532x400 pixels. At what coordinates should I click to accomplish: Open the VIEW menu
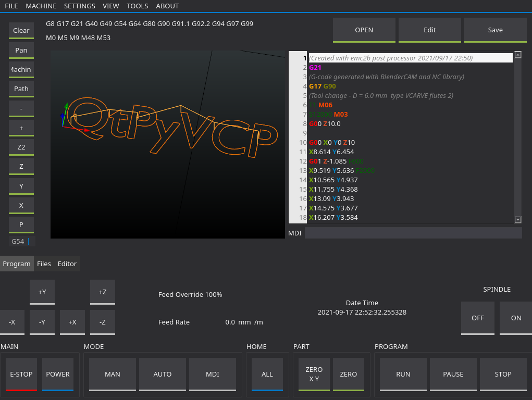point(110,6)
